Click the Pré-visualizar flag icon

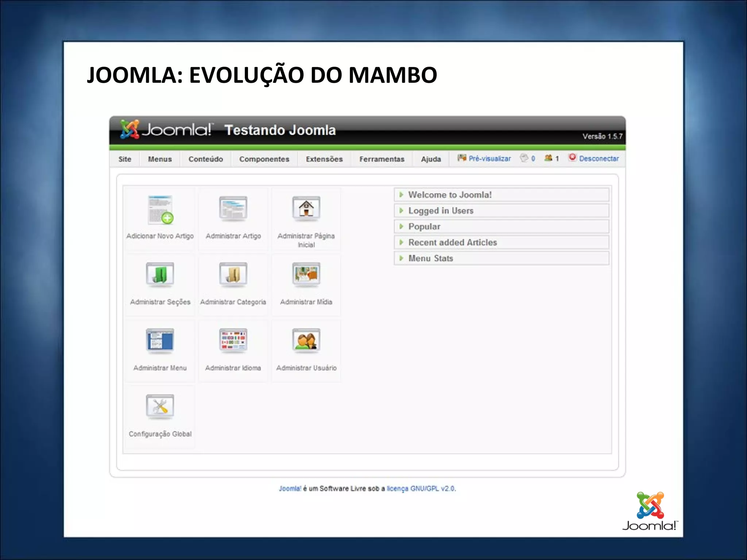tap(462, 158)
